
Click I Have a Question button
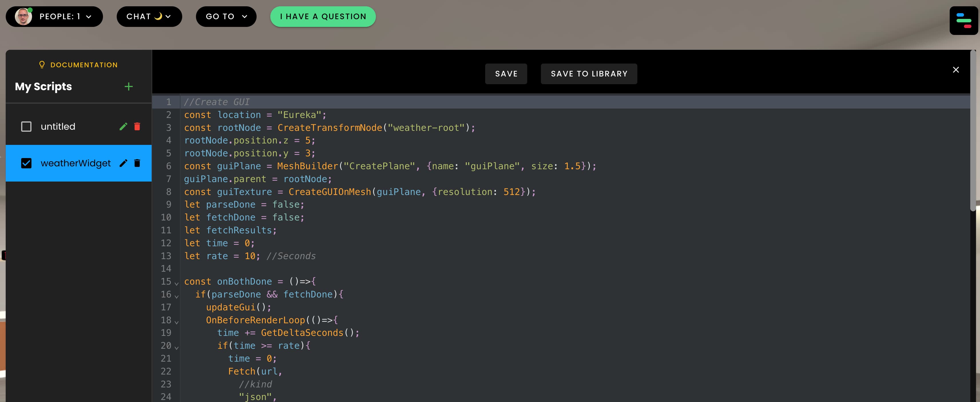[323, 16]
